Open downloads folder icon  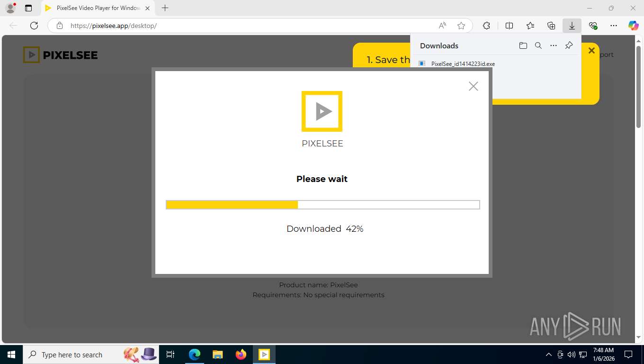pos(523,45)
